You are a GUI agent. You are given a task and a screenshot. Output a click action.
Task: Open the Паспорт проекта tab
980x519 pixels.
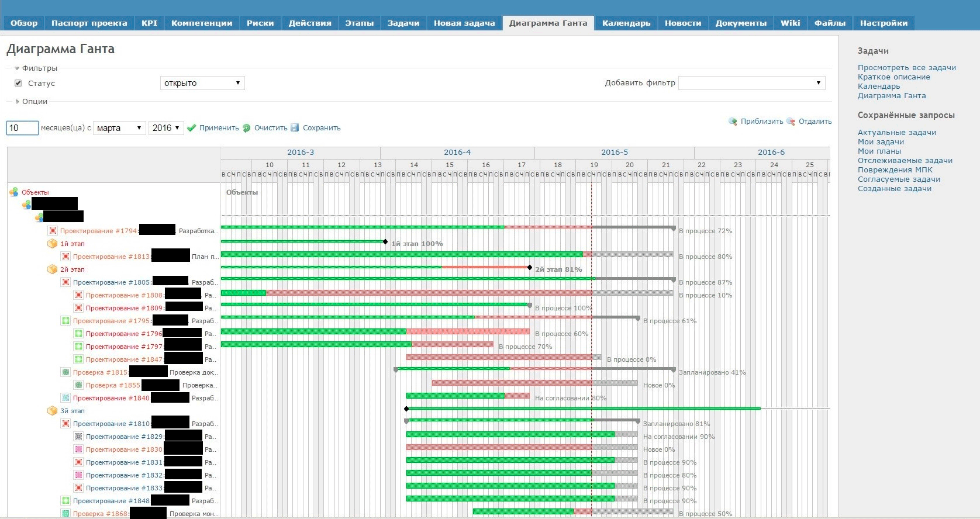[x=89, y=23]
